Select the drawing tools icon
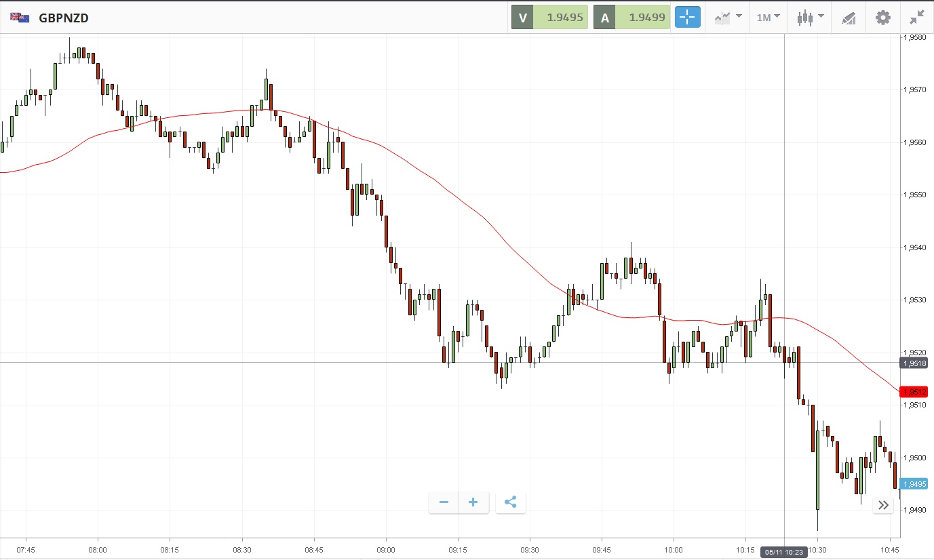The width and height of the screenshot is (934, 560). pyautogui.click(x=849, y=18)
